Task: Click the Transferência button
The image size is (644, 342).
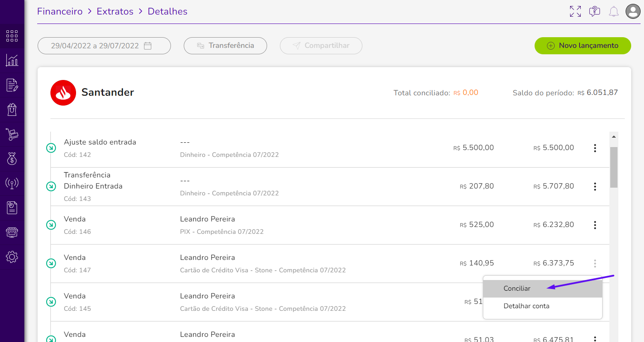Action: click(x=225, y=46)
